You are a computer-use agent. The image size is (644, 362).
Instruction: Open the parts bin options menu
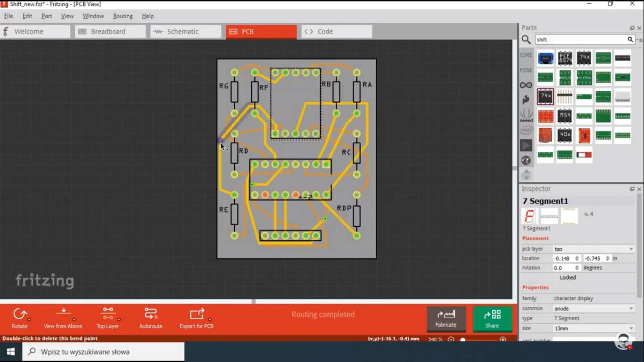[x=640, y=40]
